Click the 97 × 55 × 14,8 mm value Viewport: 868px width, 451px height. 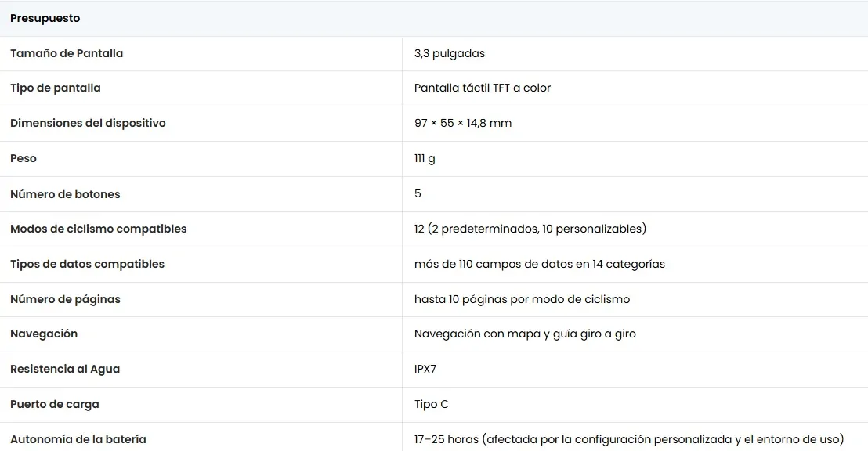[x=463, y=124]
